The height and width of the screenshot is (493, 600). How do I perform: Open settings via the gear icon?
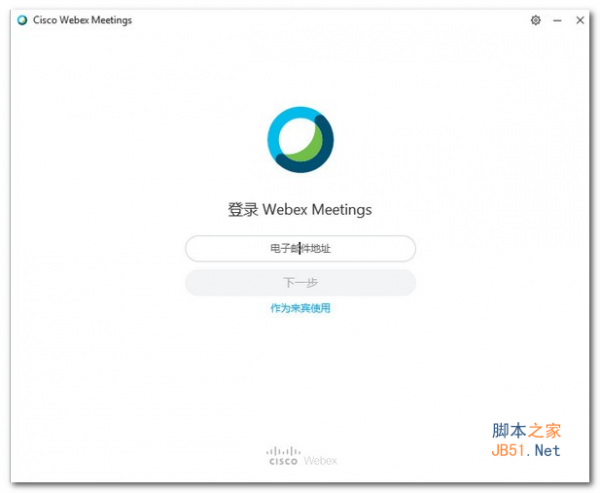coord(535,20)
